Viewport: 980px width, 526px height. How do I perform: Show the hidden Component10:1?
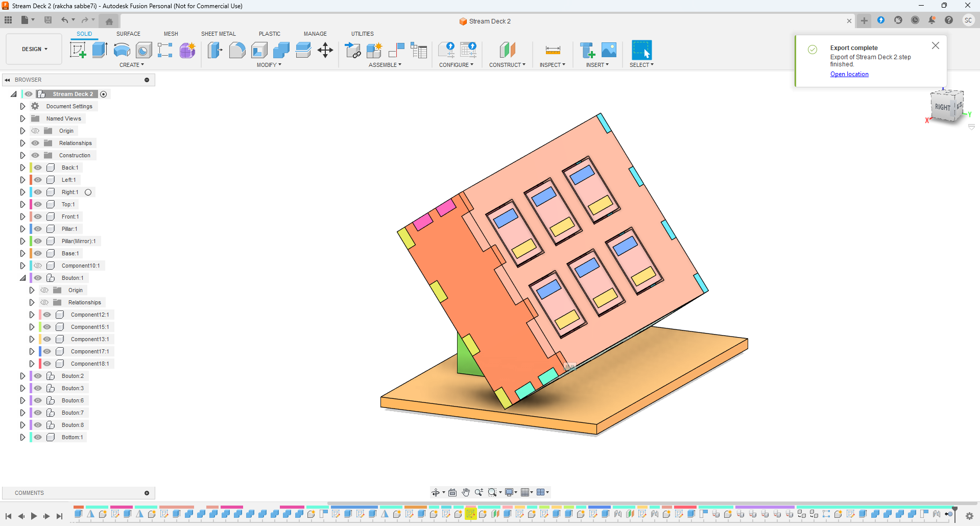click(x=38, y=266)
